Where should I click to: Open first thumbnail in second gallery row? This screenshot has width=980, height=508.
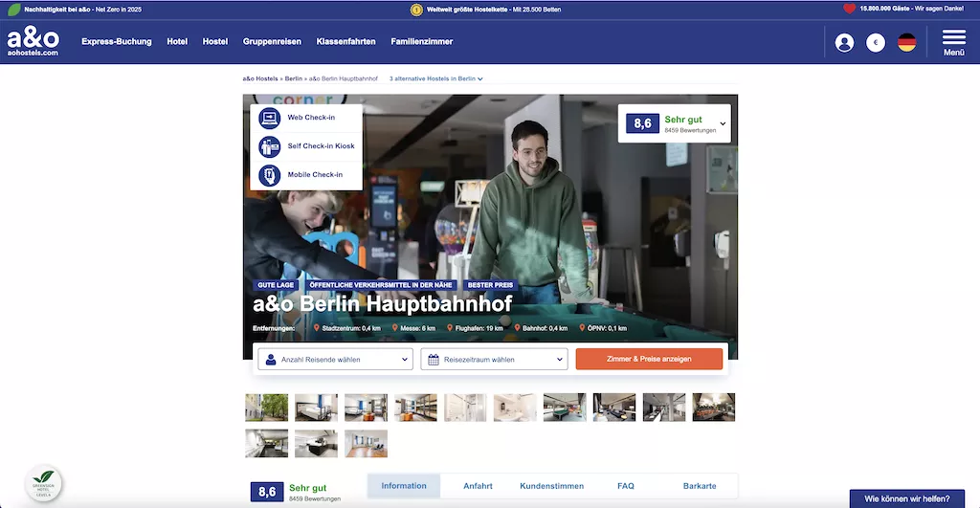(266, 443)
